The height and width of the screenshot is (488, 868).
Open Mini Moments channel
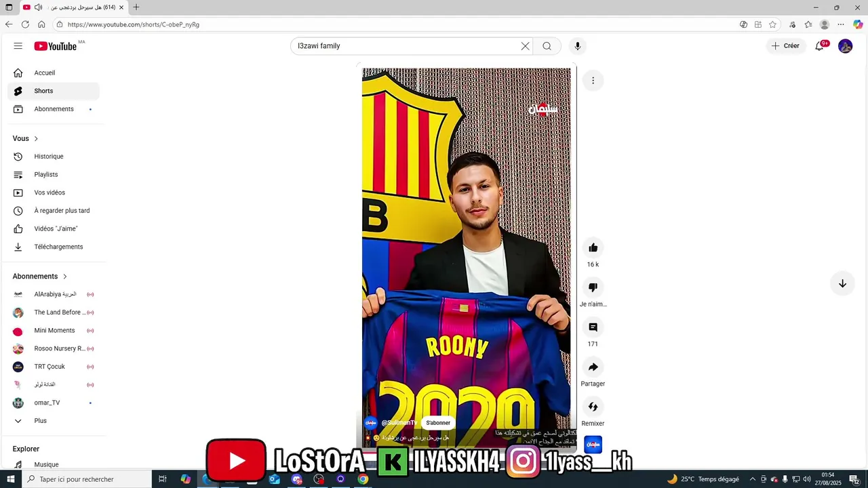click(54, 331)
